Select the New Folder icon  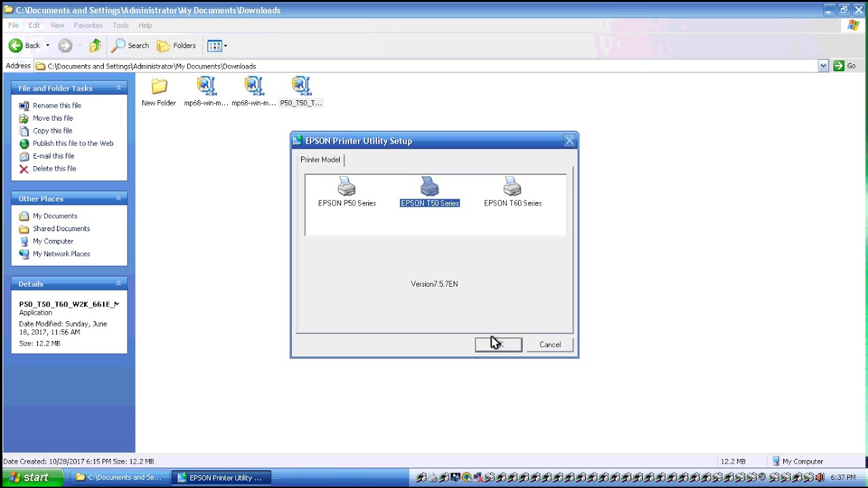[159, 92]
